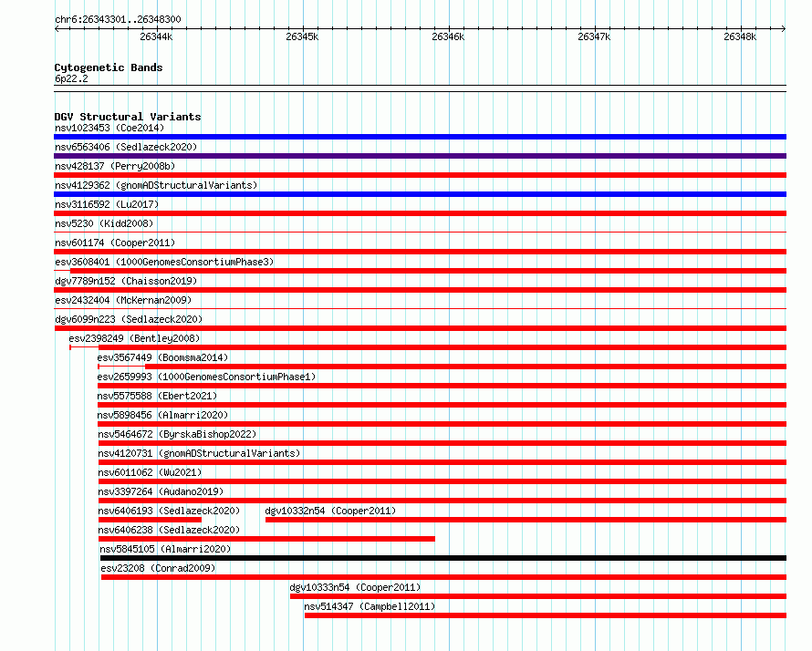Click the blue bar under nsv1023453
The image size is (812, 651).
420,137
